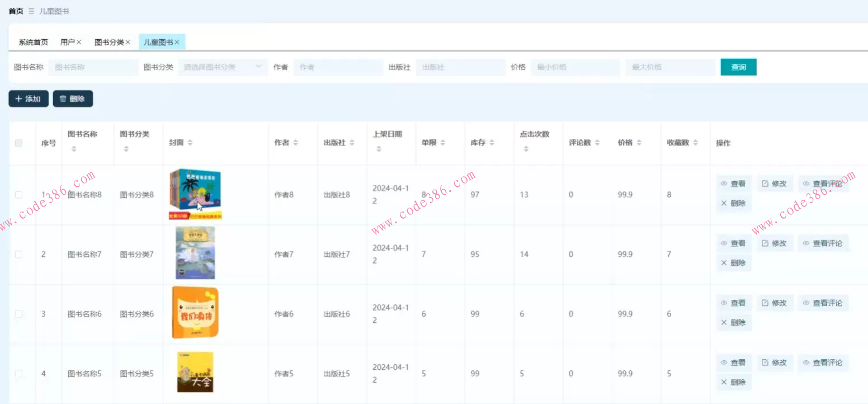The width and height of the screenshot is (868, 404).
Task: Click the X icon on row 3's 删除 action
Action: (724, 322)
